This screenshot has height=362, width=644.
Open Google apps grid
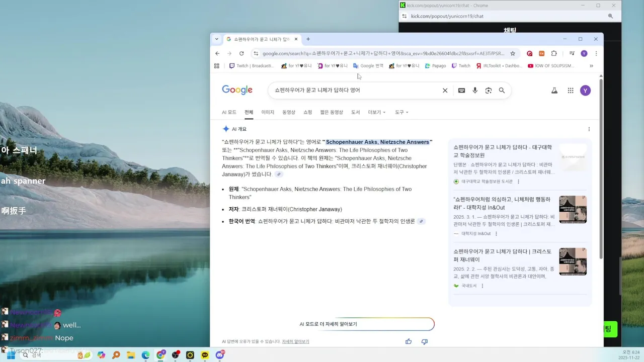[x=571, y=90]
